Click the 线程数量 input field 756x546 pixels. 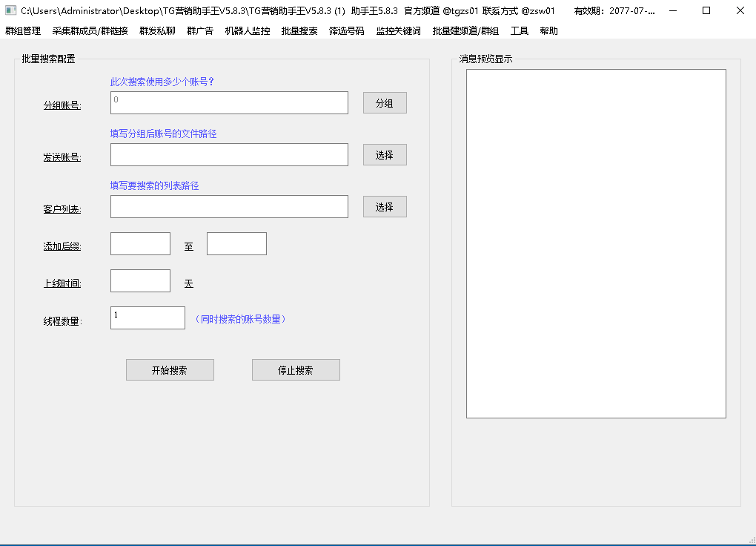point(147,318)
